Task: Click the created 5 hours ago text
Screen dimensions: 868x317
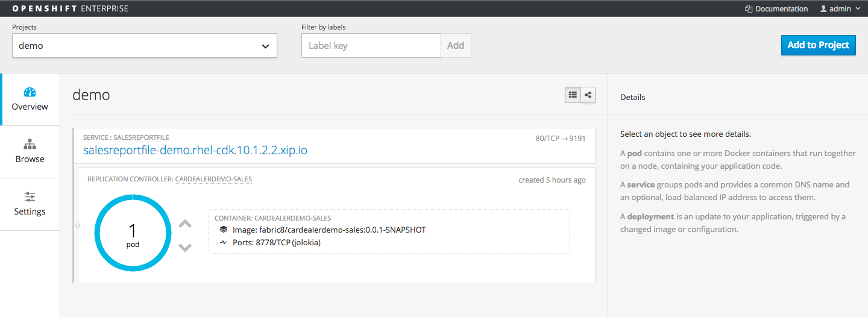Action: 552,180
